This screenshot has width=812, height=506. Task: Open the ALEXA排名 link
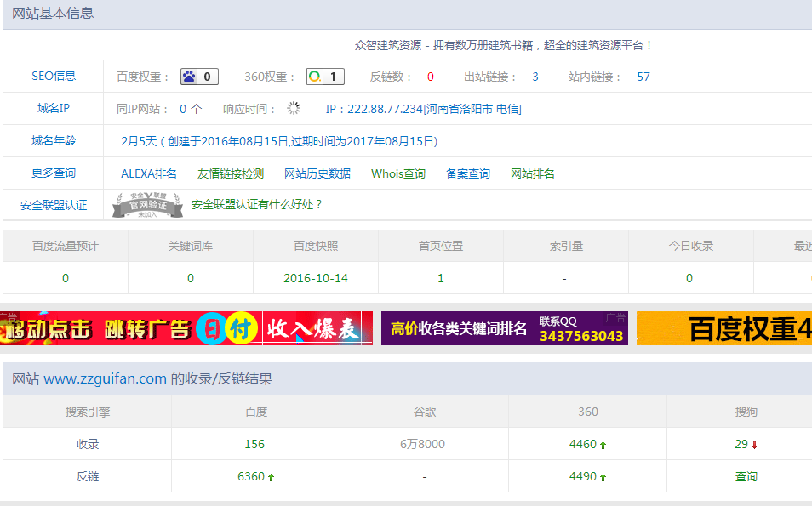[x=149, y=173]
